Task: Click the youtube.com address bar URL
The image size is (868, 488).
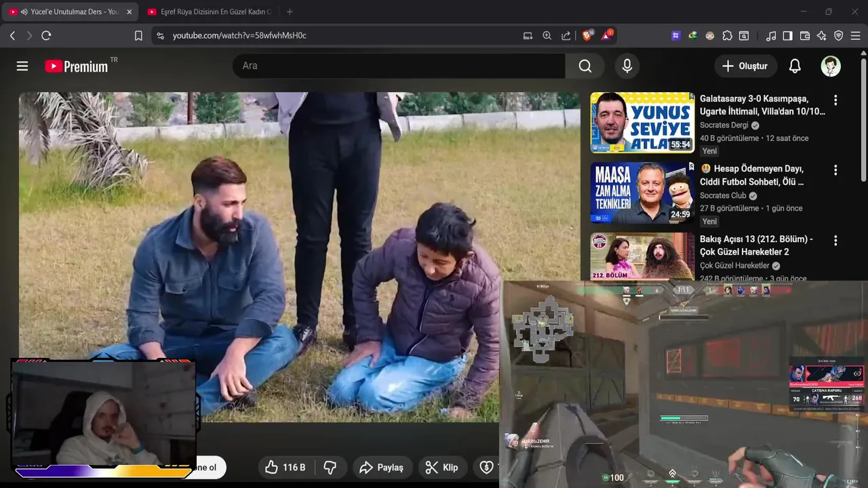Action: [x=239, y=35]
